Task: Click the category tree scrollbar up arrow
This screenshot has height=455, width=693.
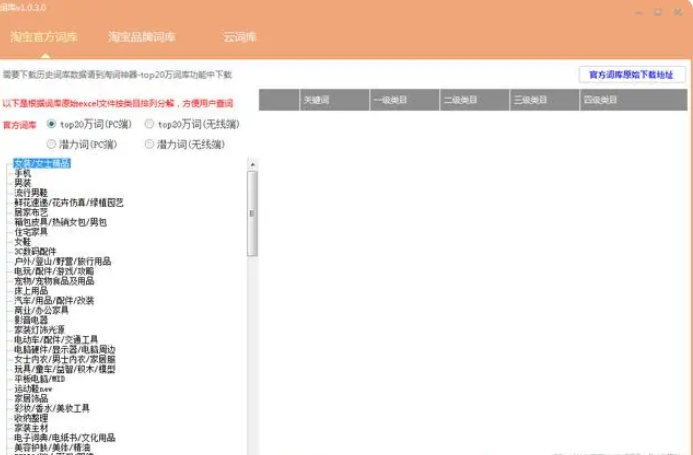Action: [x=252, y=164]
